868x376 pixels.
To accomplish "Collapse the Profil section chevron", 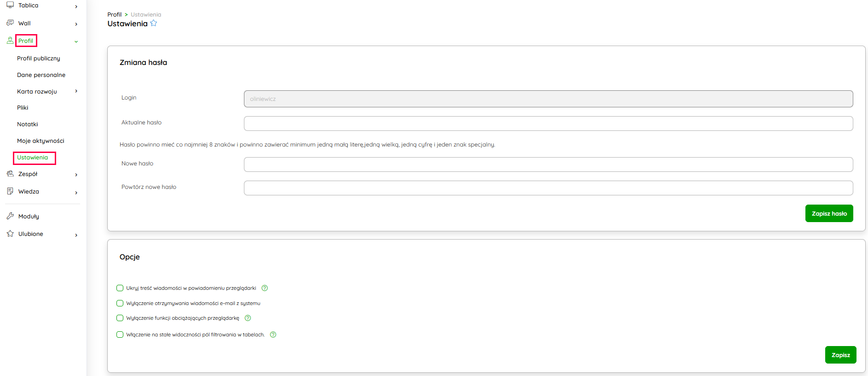I will click(x=76, y=41).
